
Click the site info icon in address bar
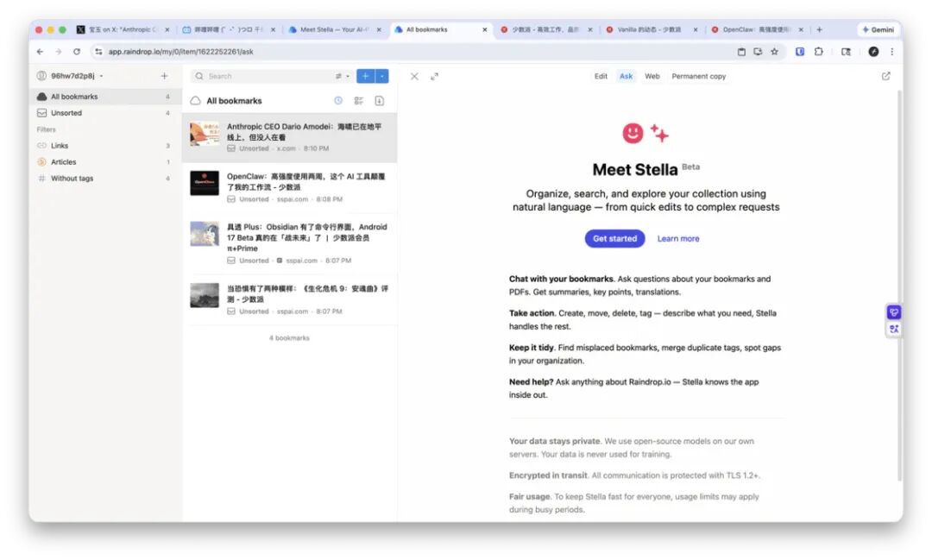tap(98, 52)
